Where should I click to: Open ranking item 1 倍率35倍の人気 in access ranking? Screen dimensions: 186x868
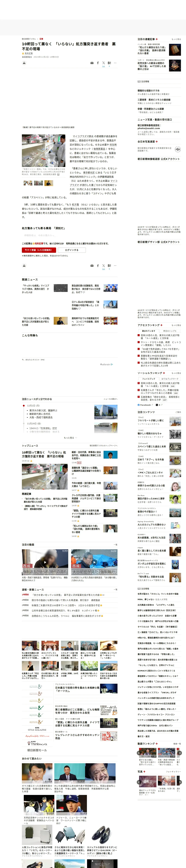click(160, 337)
